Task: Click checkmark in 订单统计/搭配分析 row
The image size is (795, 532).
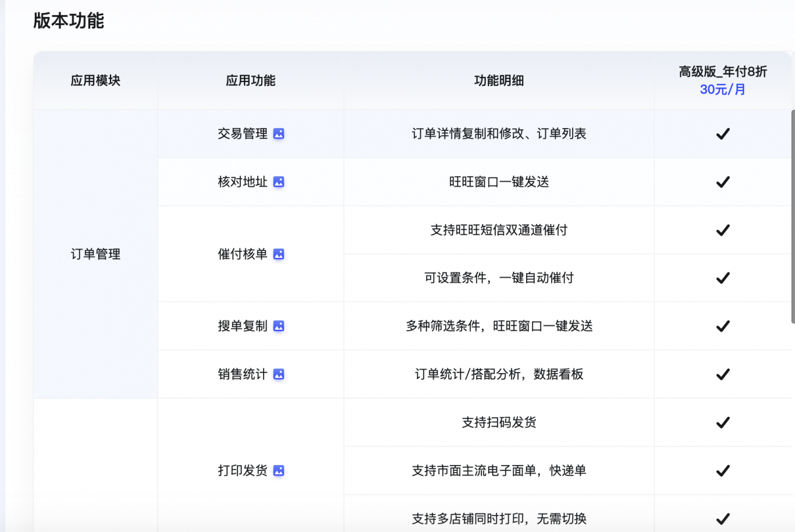Action: [723, 374]
